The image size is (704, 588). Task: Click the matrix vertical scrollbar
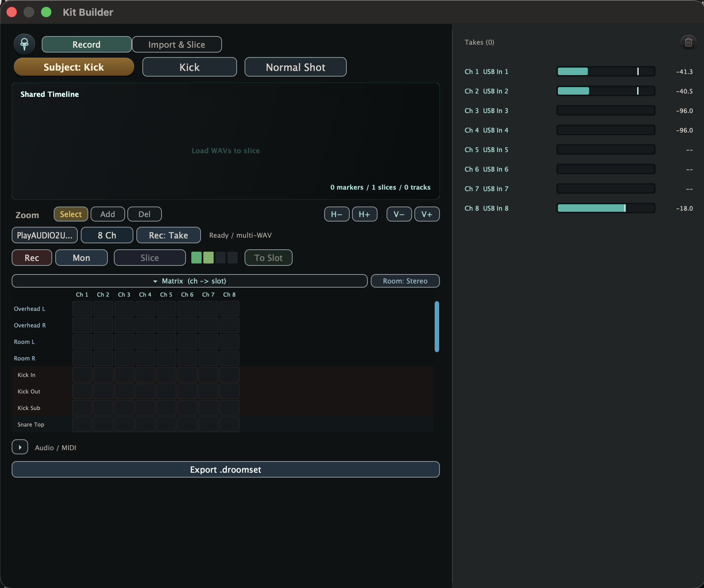tap(437, 327)
